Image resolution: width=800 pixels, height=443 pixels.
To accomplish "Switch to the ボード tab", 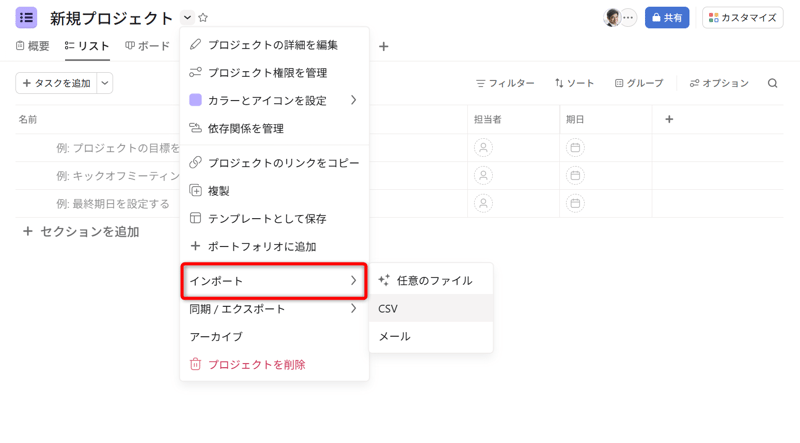I will pos(148,46).
